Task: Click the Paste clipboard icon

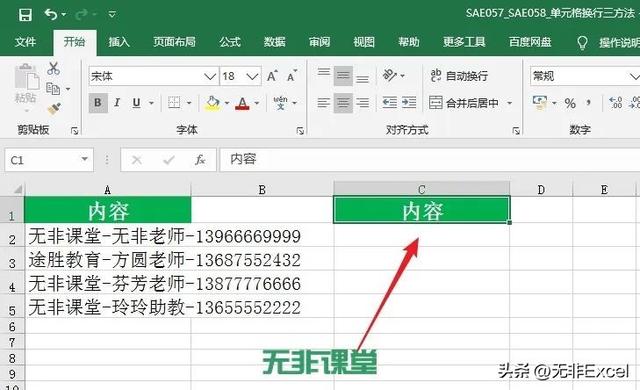Action: pos(26,78)
